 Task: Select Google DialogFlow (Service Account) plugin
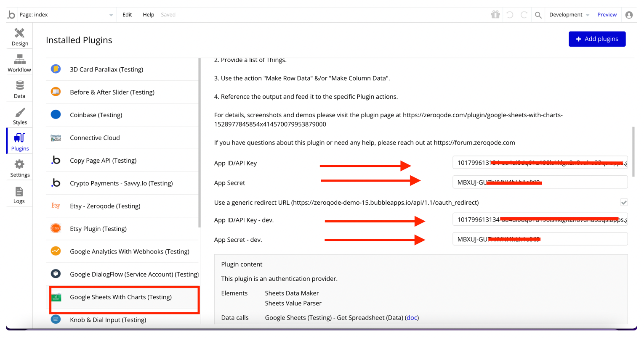point(122,274)
